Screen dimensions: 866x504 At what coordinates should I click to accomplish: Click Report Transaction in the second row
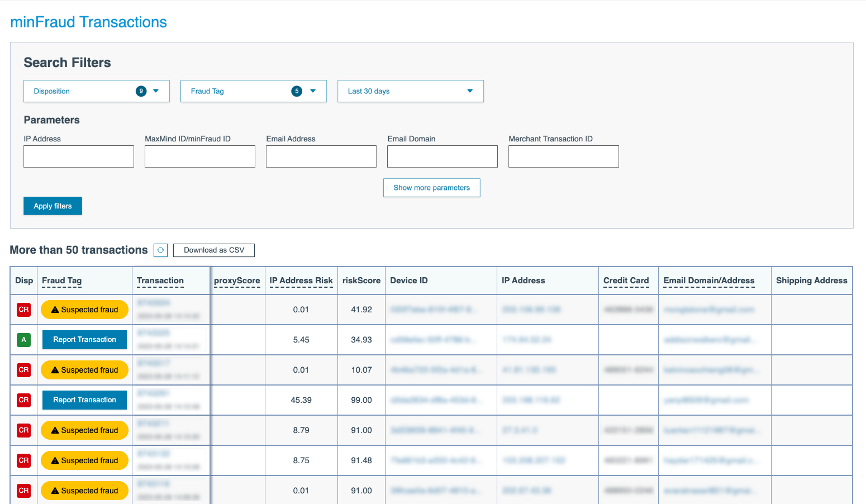[84, 340]
